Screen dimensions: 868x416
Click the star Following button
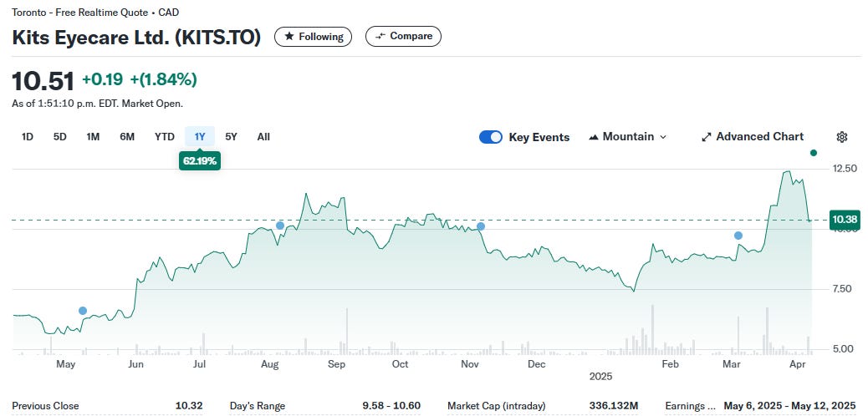(x=314, y=37)
